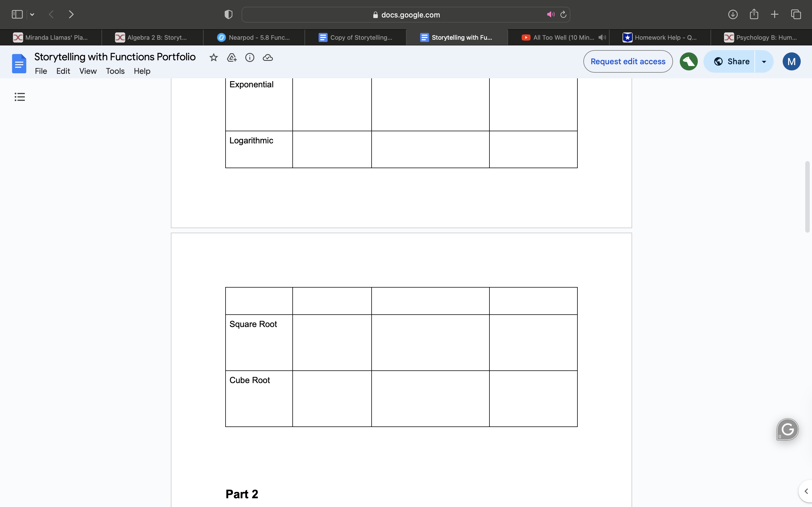This screenshot has width=812, height=507.
Task: Open the File menu
Action: pyautogui.click(x=41, y=71)
